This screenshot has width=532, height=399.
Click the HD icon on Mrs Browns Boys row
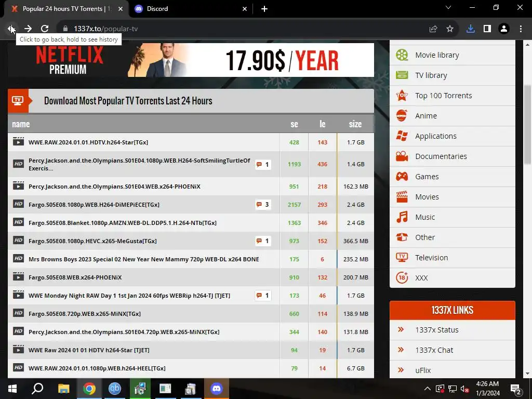18,259
